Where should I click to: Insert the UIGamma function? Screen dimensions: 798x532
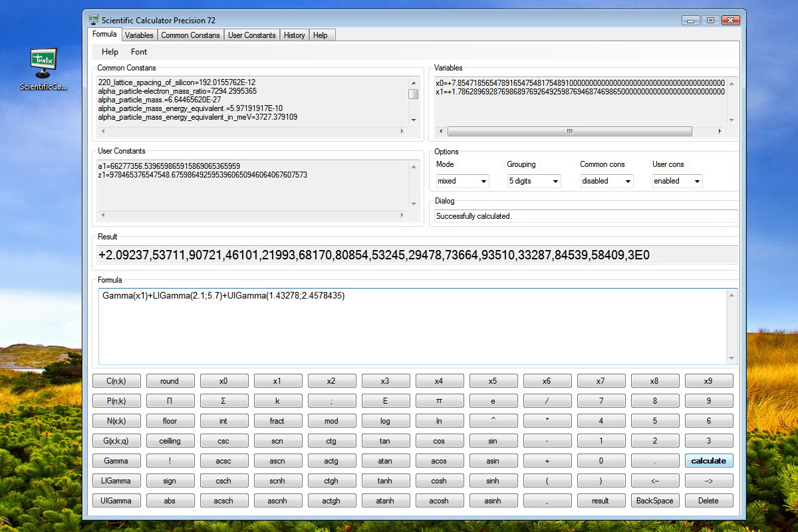pos(116,501)
